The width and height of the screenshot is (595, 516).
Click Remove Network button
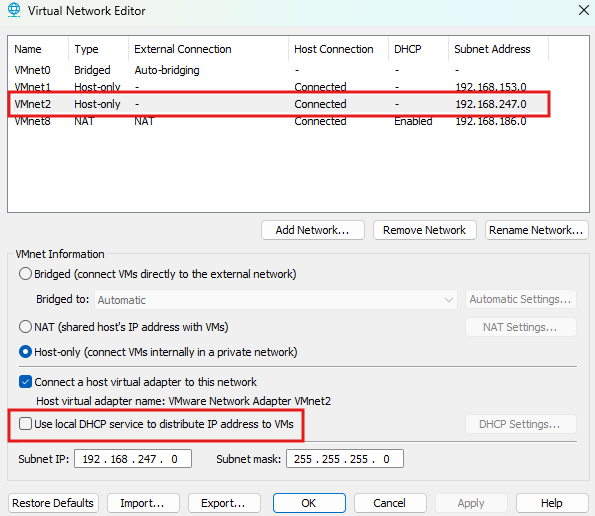tap(425, 230)
